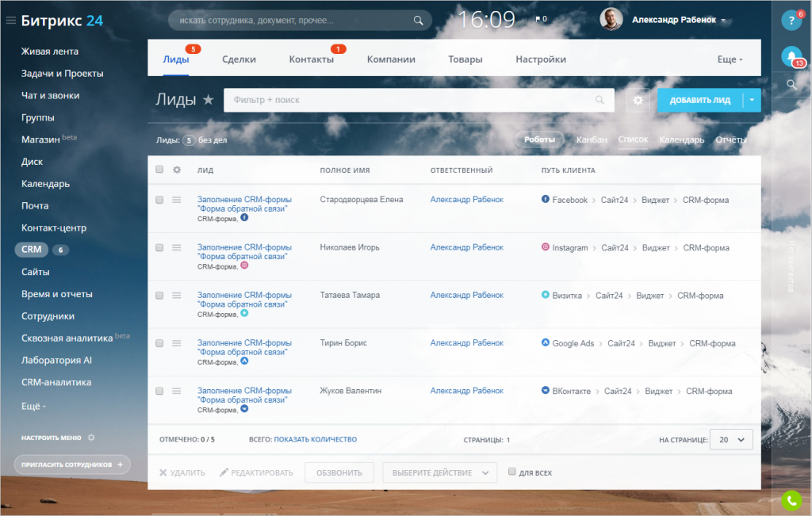The width and height of the screenshot is (812, 516).
Task: Click the Визитка icon in the client path column
Action: click(x=546, y=295)
